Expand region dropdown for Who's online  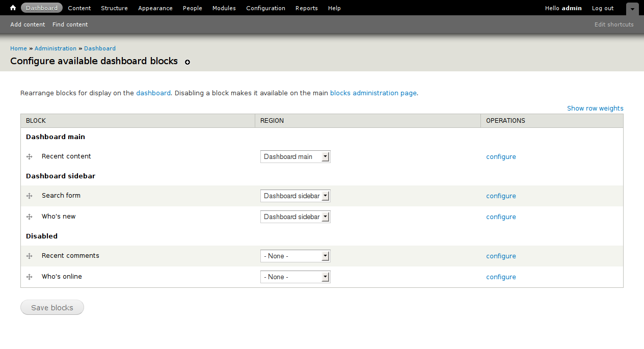[295, 277]
